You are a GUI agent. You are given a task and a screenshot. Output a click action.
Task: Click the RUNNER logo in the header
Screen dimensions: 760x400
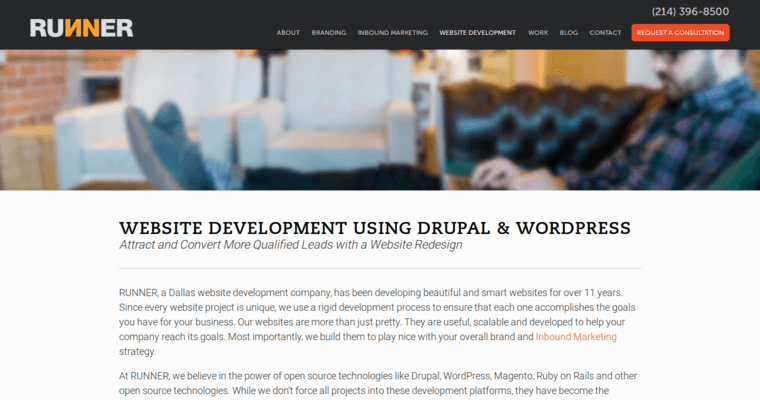click(x=81, y=28)
